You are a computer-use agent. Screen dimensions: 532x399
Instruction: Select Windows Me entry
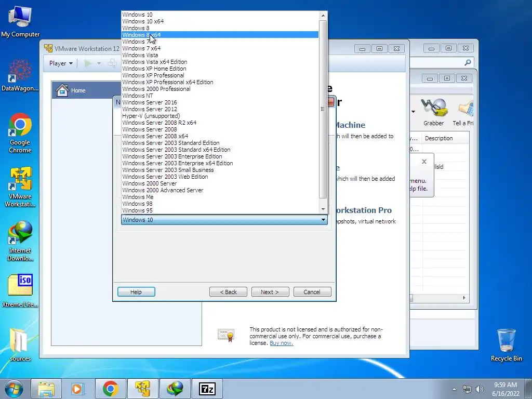(x=220, y=197)
